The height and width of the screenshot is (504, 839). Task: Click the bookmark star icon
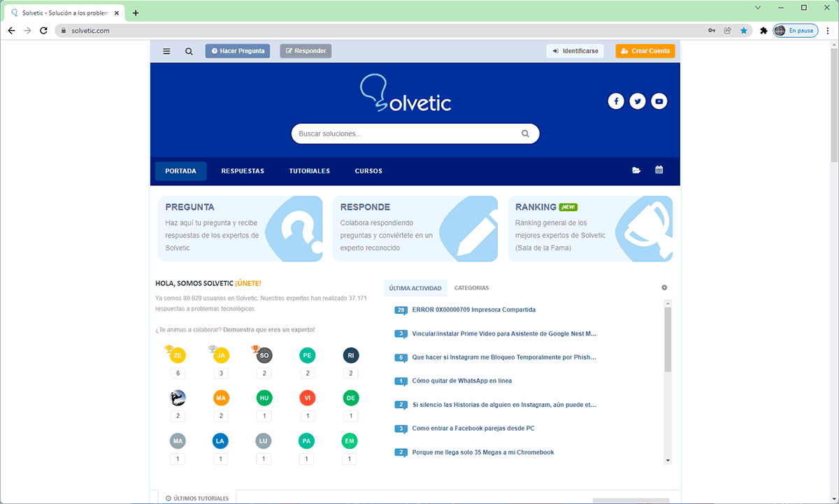click(744, 31)
